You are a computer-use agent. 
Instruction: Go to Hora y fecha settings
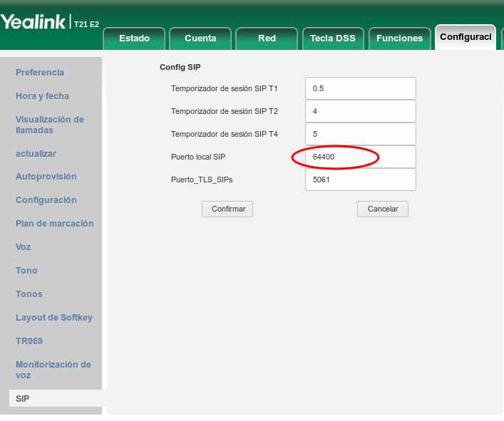pyautogui.click(x=42, y=96)
